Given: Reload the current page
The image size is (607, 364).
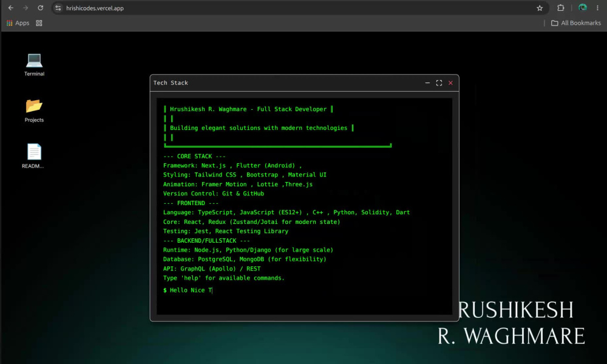Looking at the screenshot, I should coord(40,8).
